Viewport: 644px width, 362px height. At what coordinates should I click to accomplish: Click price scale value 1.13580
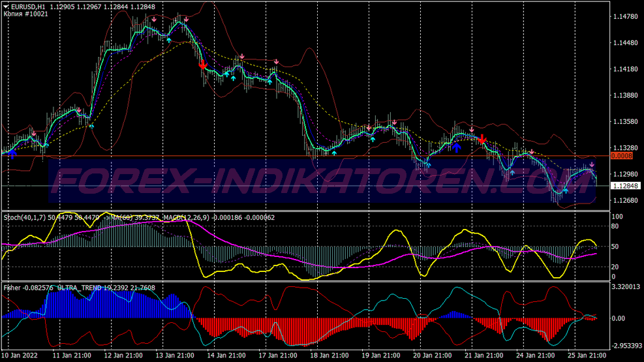(626, 121)
